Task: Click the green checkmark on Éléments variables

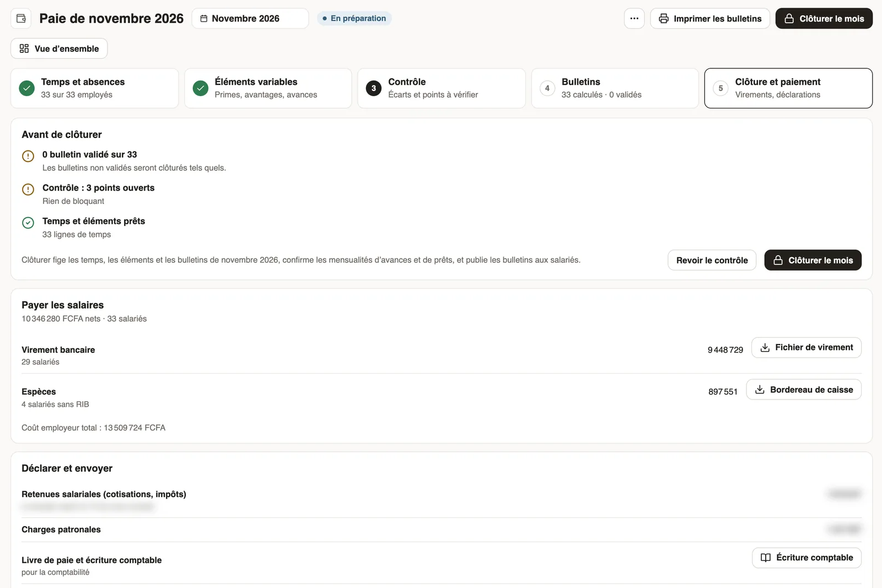Action: click(x=201, y=88)
